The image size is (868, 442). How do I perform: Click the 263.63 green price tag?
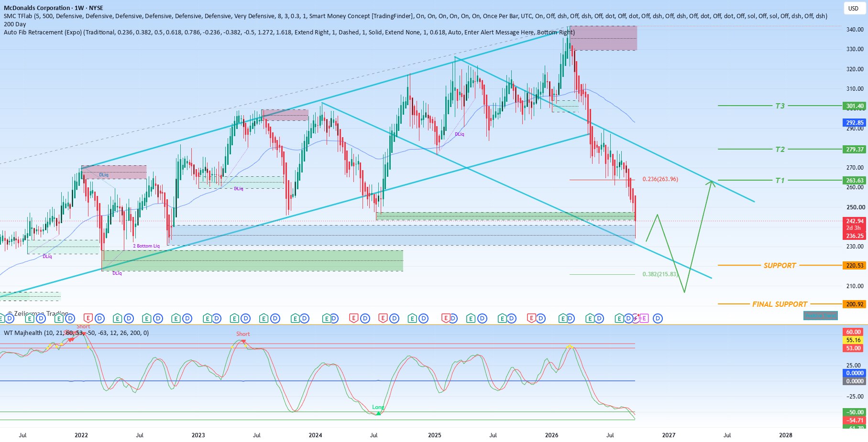[x=855, y=181]
